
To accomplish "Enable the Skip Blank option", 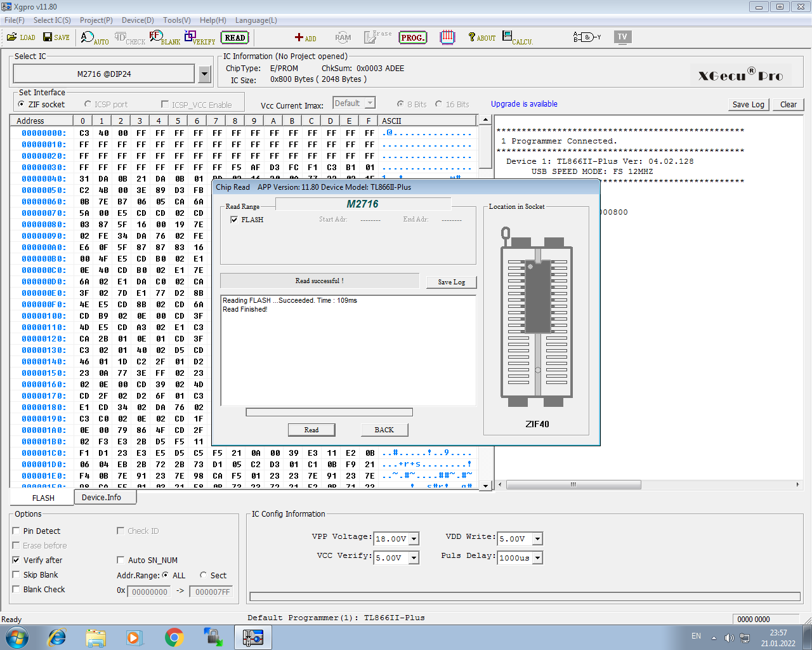I will [16, 574].
